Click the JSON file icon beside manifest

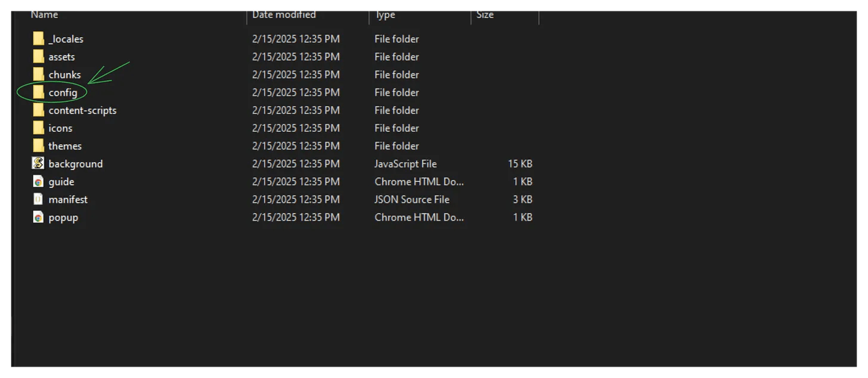(38, 199)
